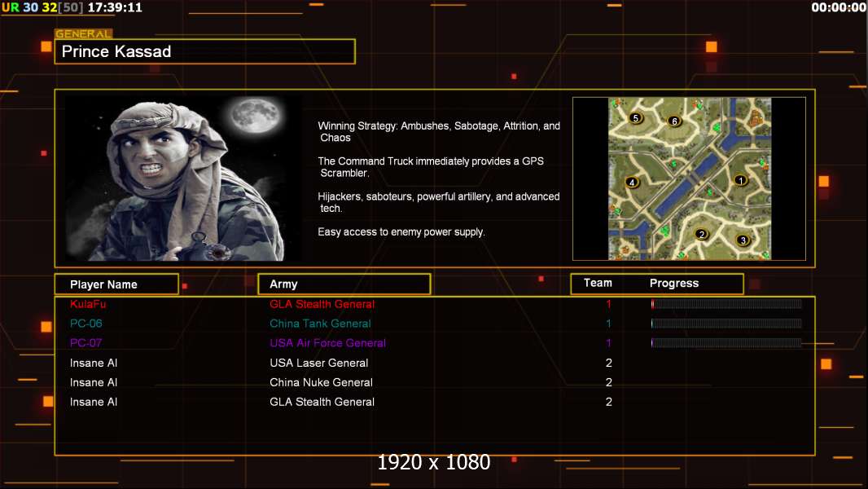This screenshot has width=868, height=489.
Task: Click start position 4 on the map
Action: (x=632, y=183)
